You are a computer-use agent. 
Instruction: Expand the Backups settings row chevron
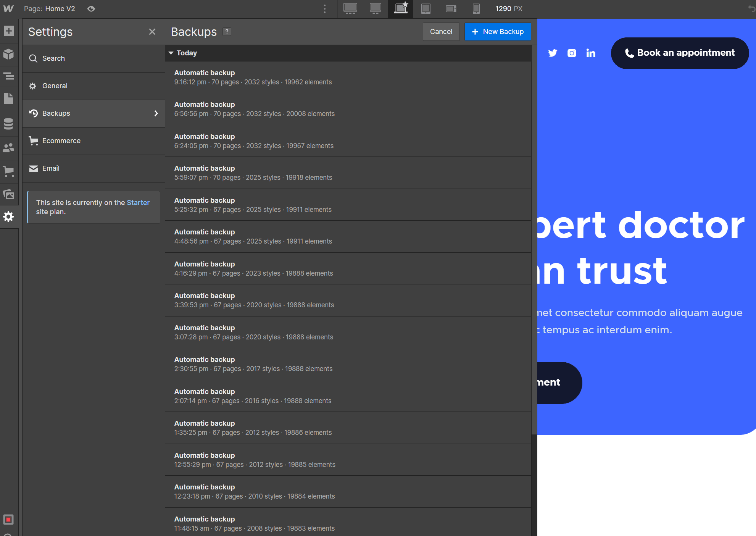point(156,113)
